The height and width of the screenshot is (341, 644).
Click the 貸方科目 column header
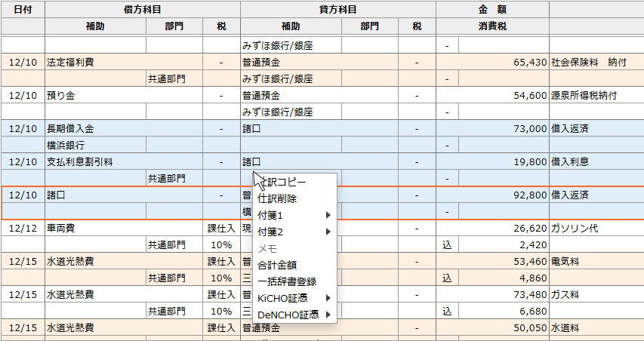coord(337,10)
